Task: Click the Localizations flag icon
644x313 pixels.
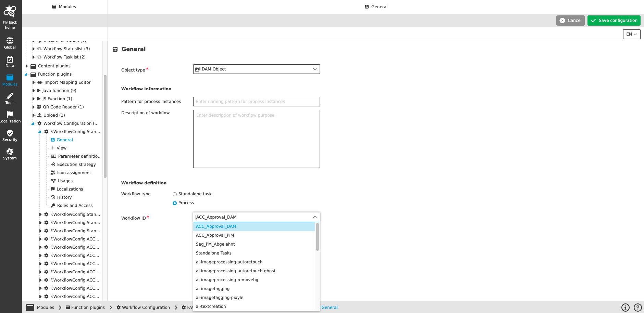Action: [53, 189]
